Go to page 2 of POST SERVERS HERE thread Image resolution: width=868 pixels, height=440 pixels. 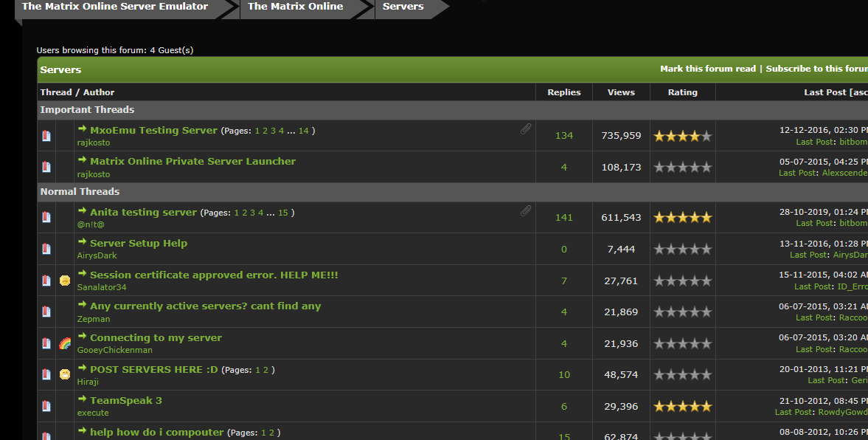click(x=267, y=370)
